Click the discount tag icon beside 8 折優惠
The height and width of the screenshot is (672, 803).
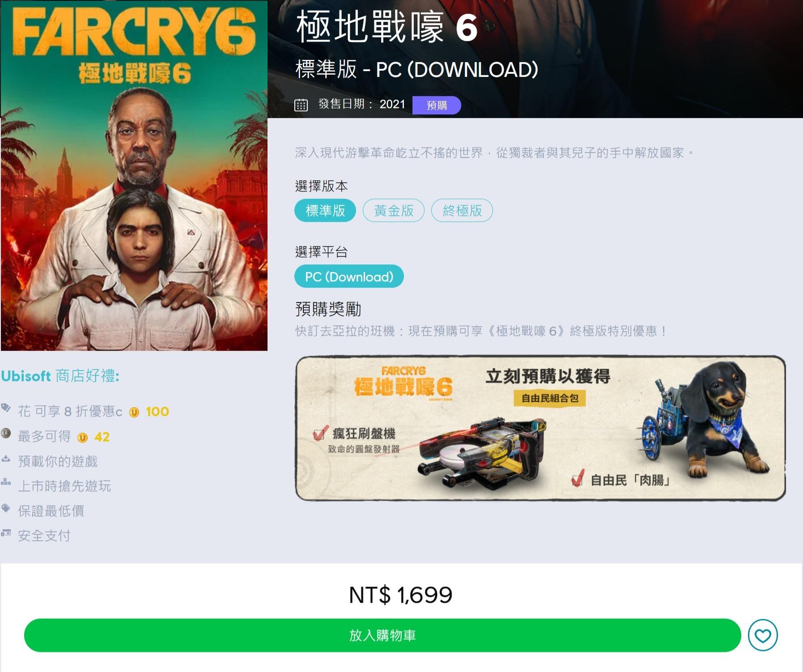tap(6, 407)
